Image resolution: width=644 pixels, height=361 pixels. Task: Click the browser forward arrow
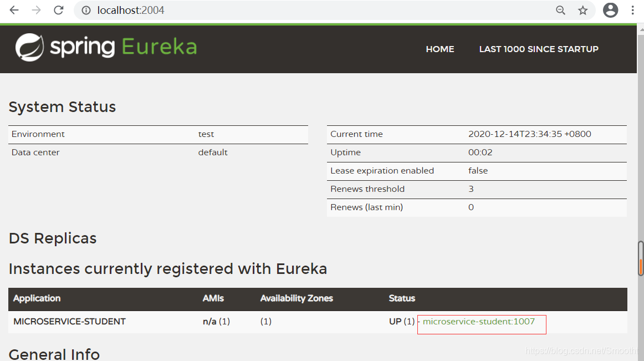pos(37,10)
